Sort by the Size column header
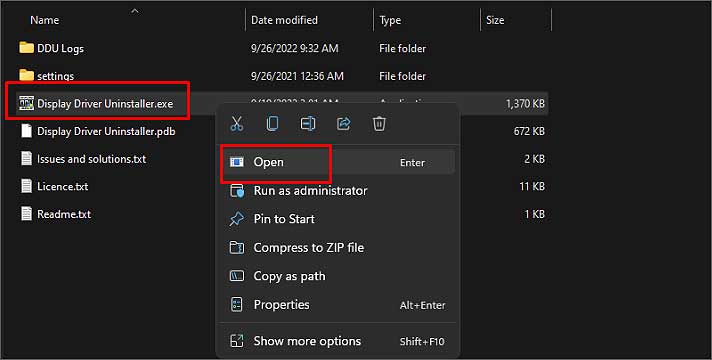This screenshot has height=360, width=712. (495, 20)
